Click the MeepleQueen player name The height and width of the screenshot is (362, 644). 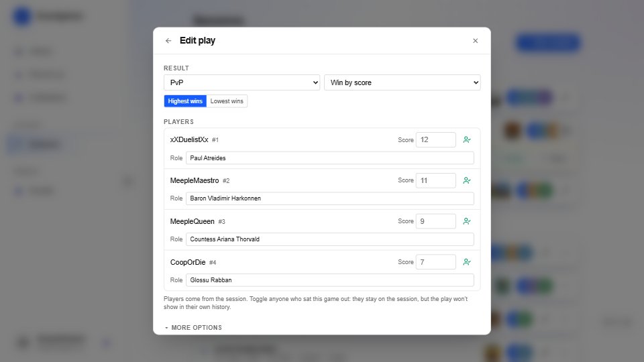click(193, 221)
